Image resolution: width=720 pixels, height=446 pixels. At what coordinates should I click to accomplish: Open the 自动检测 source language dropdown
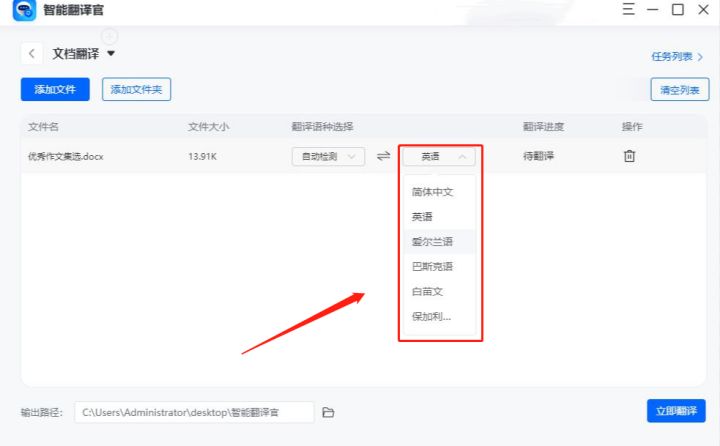click(x=328, y=157)
